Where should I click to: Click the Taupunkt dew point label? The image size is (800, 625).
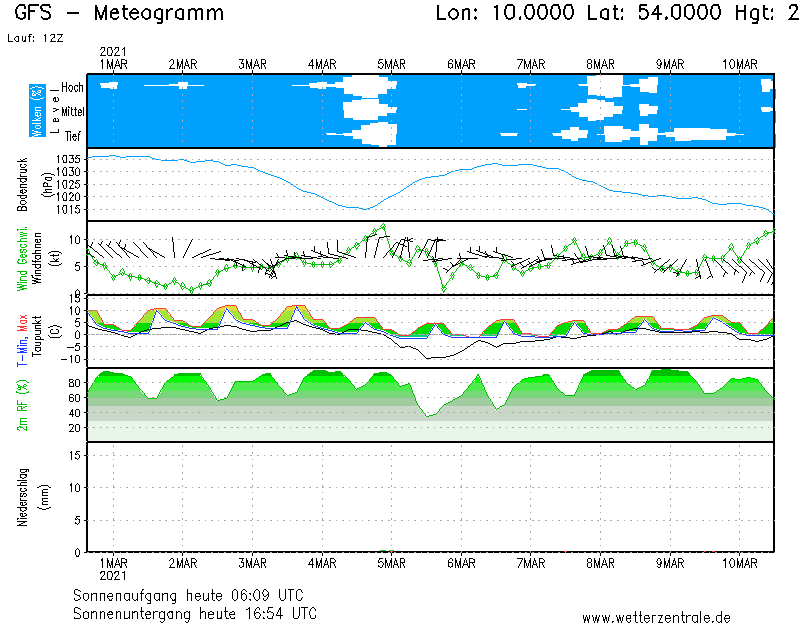coord(36,331)
